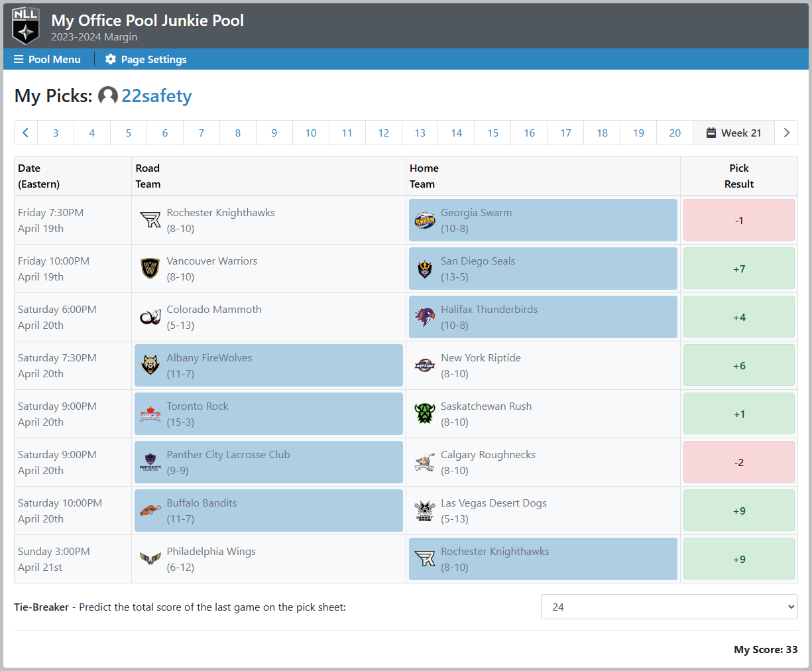Image resolution: width=812 pixels, height=671 pixels.
Task: Click the +1 pick result box
Action: point(739,414)
